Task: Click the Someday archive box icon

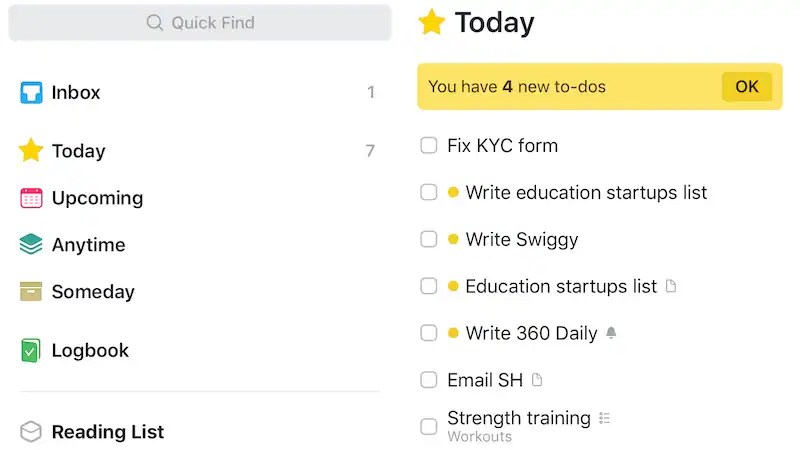Action: click(x=31, y=292)
